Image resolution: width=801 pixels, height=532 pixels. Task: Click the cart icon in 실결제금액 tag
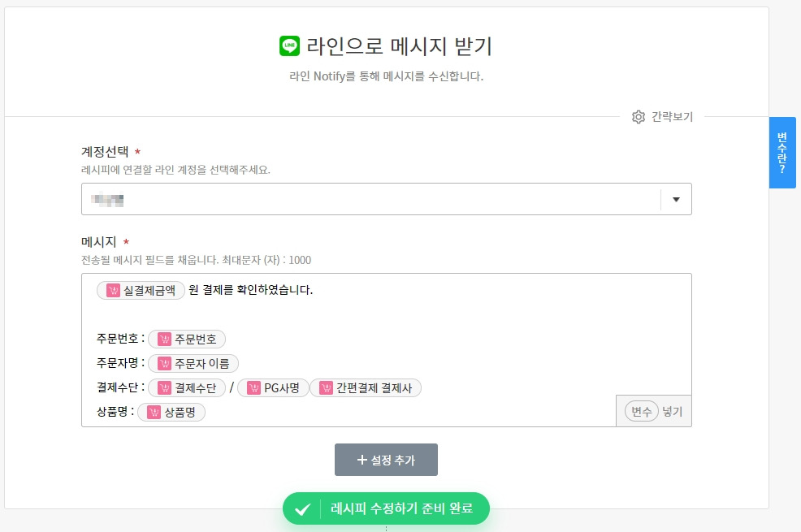click(x=113, y=290)
